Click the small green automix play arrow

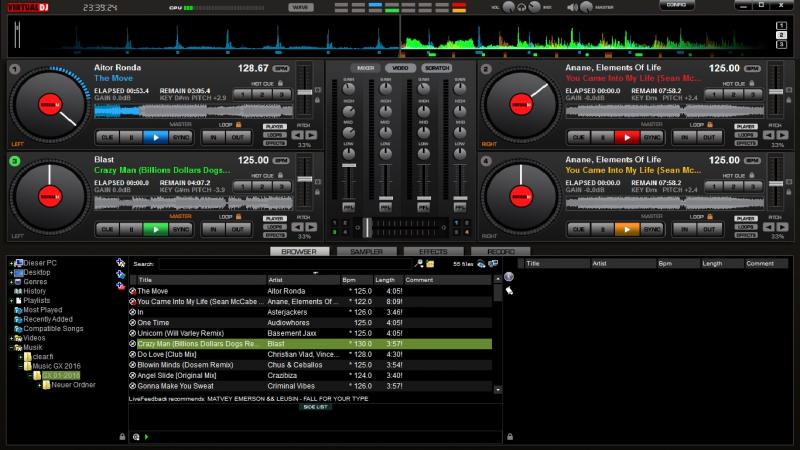point(146,437)
